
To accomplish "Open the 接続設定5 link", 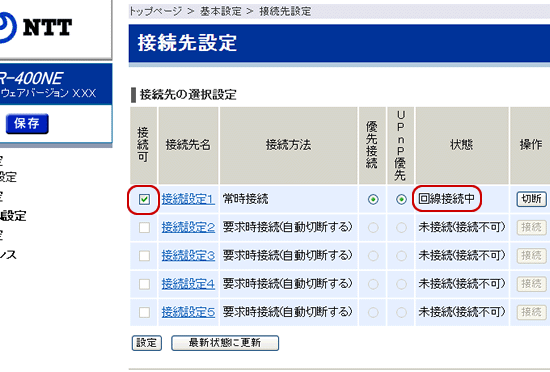I will tap(188, 312).
